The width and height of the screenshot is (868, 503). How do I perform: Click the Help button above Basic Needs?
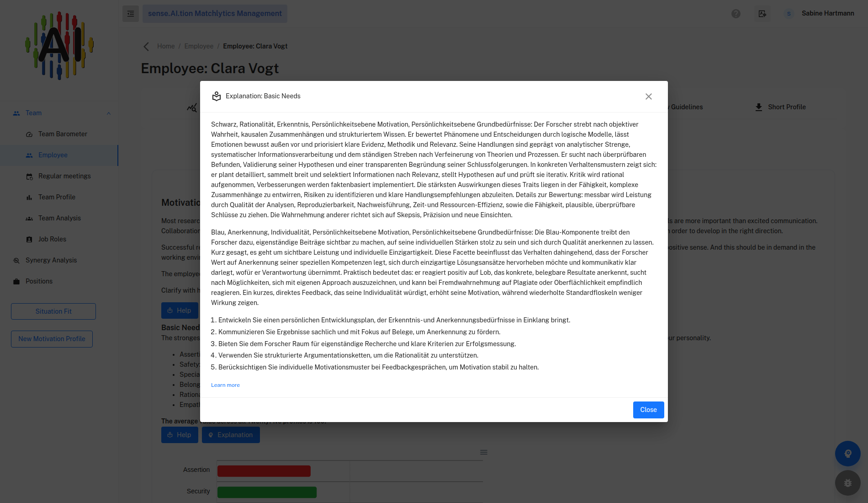pos(180,310)
